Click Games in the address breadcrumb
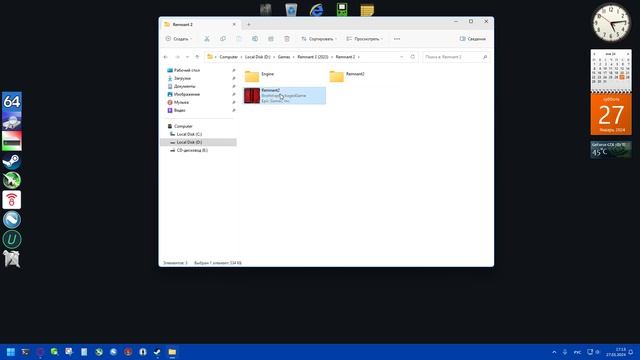The width and height of the screenshot is (640, 360). coord(284,57)
